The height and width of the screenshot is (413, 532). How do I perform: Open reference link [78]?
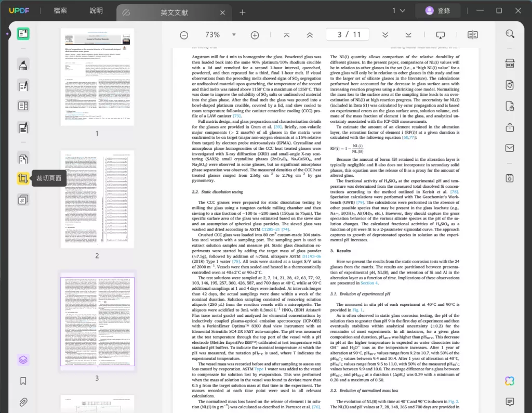point(454,191)
